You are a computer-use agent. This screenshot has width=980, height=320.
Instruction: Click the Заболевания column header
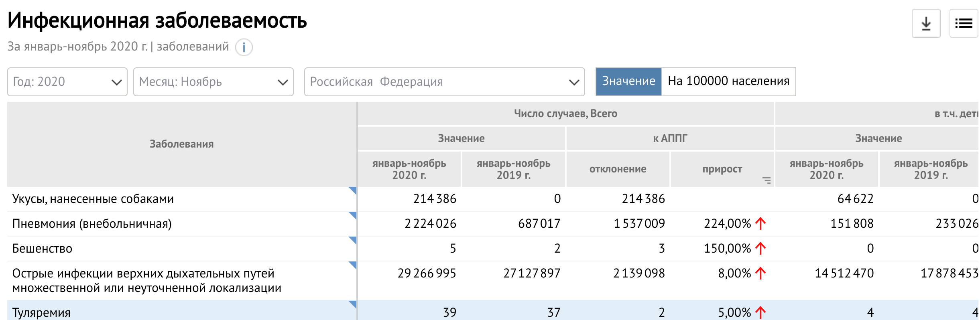point(181,144)
